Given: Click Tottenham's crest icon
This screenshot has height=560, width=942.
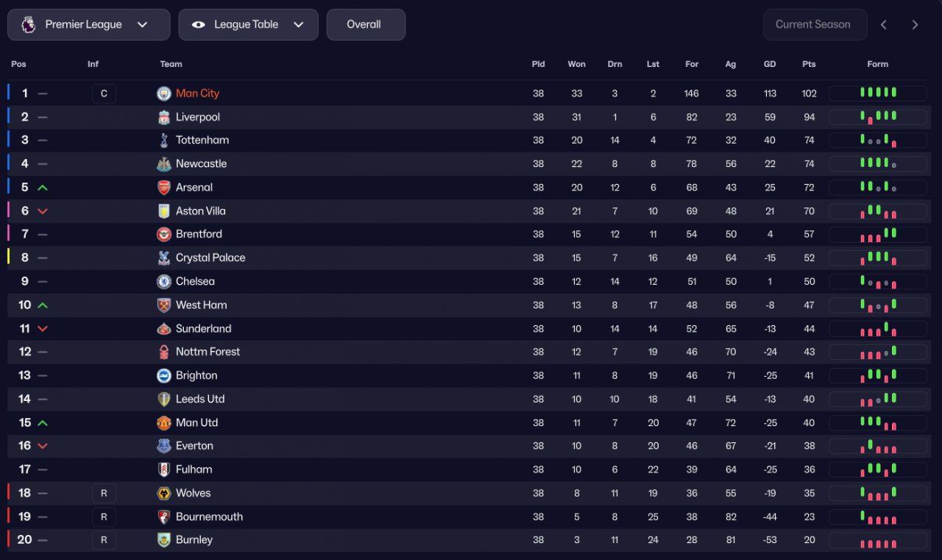Looking at the screenshot, I should click(164, 141).
